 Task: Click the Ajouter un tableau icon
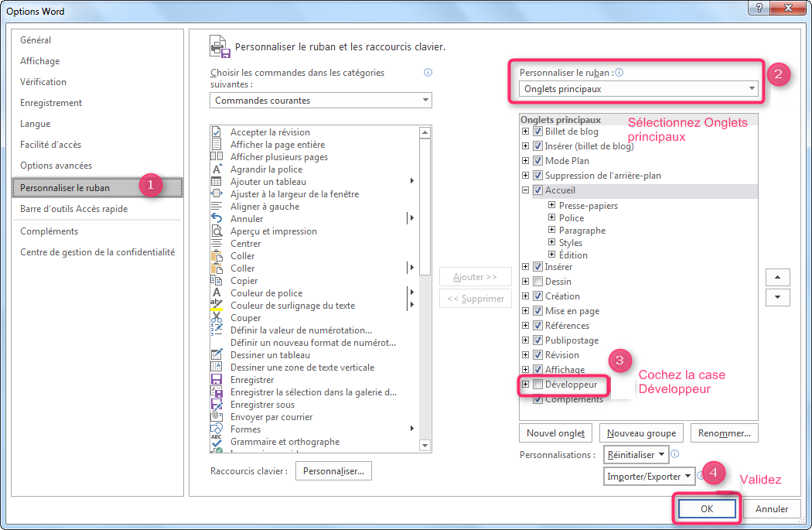tap(217, 182)
